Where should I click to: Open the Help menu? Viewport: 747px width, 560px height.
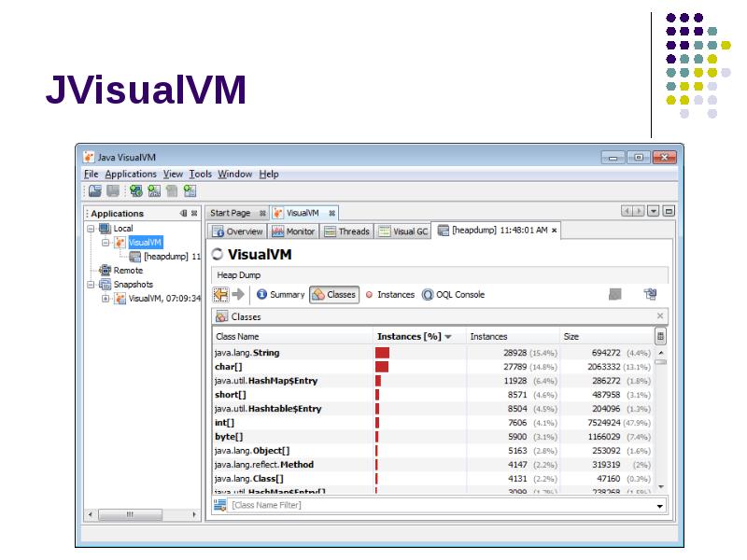click(x=269, y=174)
